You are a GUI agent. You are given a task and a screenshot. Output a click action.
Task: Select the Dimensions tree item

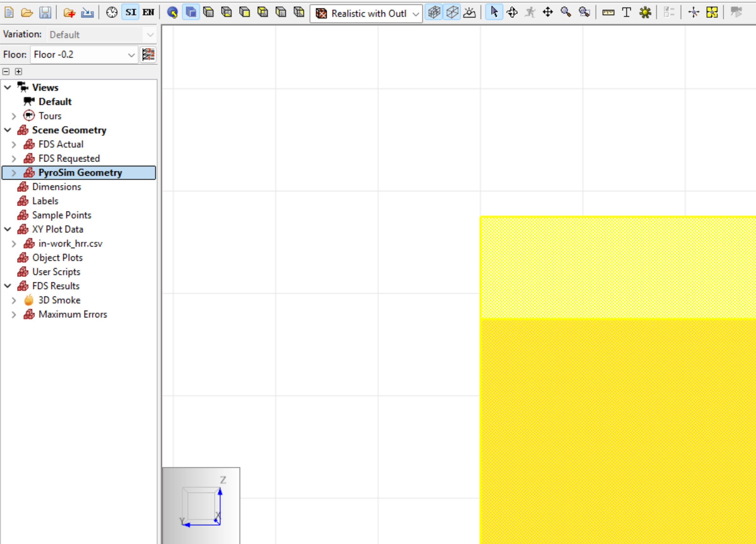(57, 187)
